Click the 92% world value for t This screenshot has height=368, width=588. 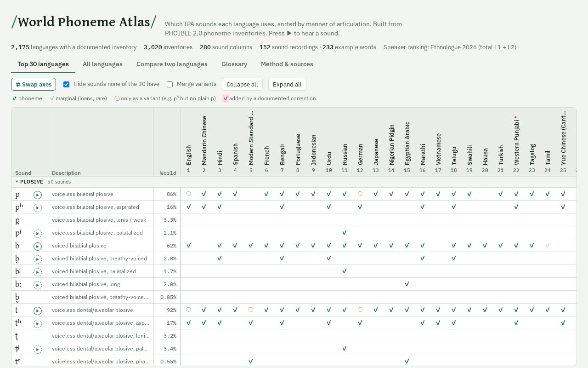click(171, 310)
